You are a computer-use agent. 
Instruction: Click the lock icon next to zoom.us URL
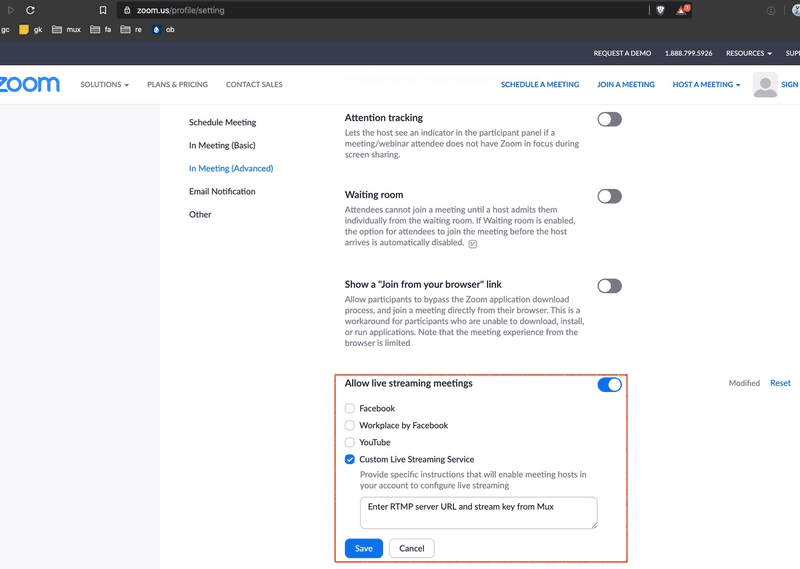[x=127, y=10]
